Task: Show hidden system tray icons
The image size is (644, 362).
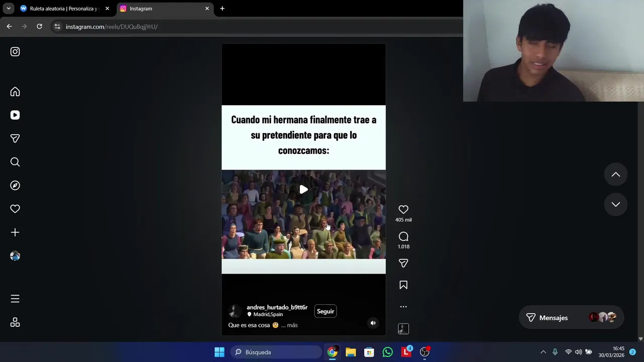Action: coord(543,352)
